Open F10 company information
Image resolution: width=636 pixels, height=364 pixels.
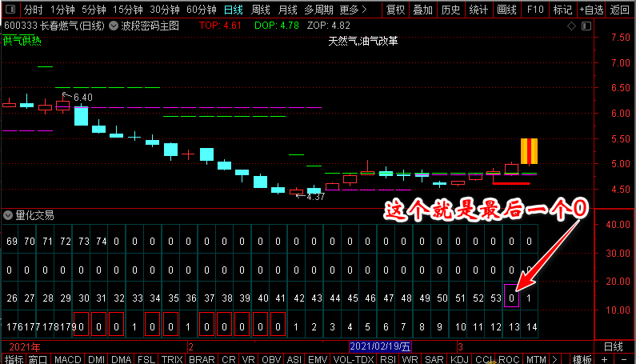535,10
